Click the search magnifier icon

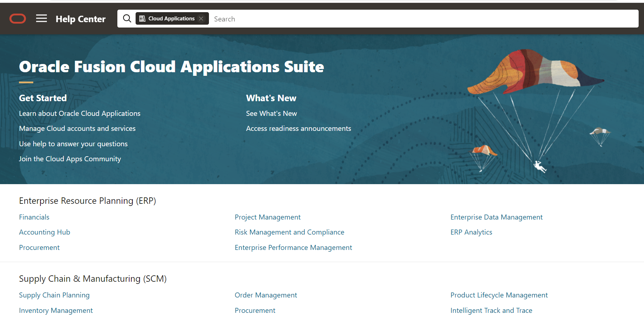(x=127, y=18)
